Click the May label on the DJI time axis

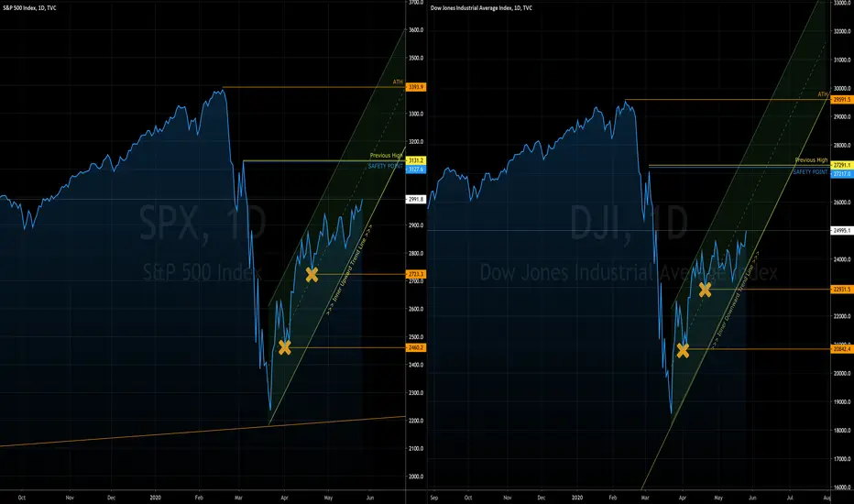click(718, 498)
